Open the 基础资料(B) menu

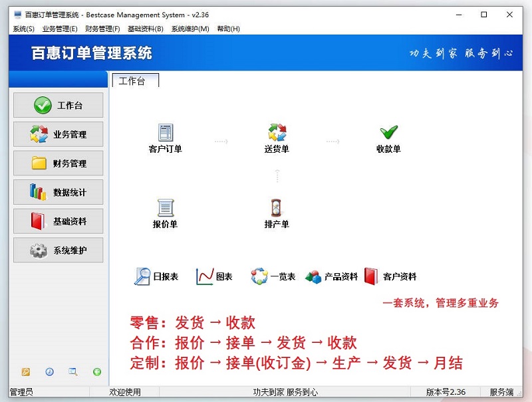point(146,29)
